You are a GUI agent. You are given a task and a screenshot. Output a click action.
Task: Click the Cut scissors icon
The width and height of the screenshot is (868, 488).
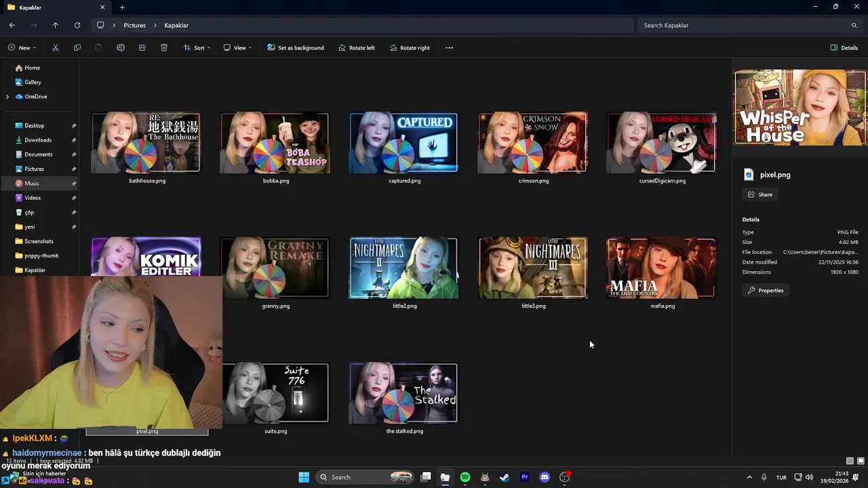pos(56,47)
